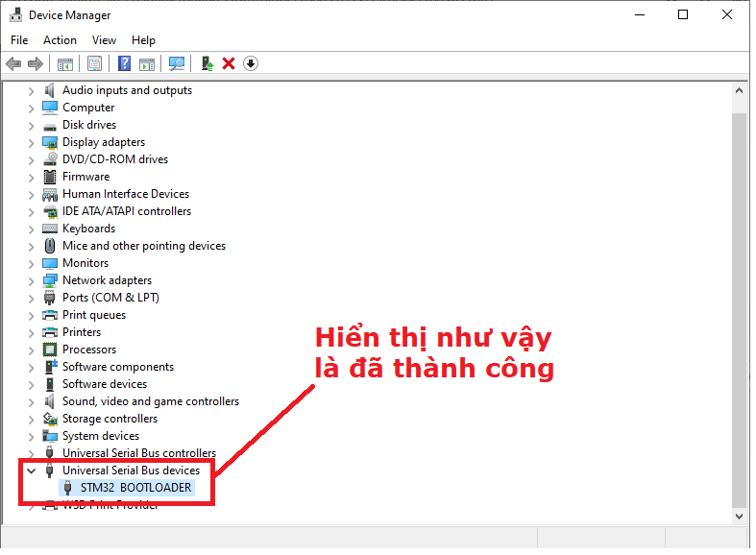Click the red X Uninstall device icon

[x=229, y=64]
